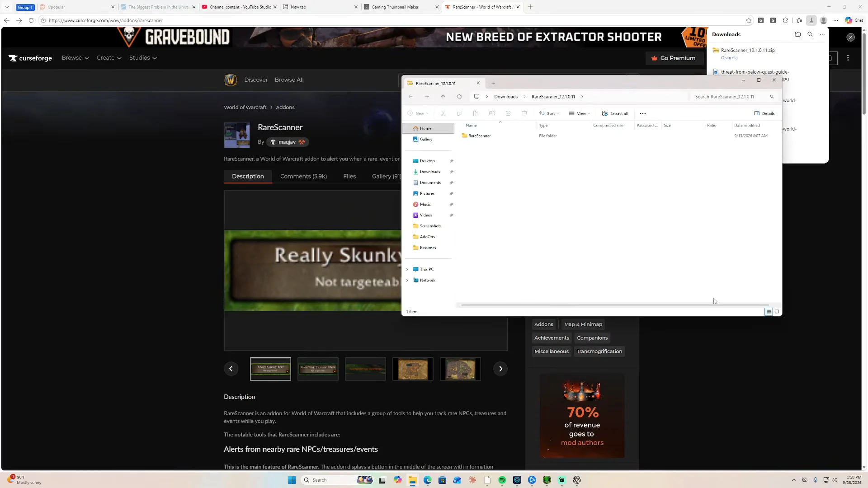
Task: Click the File Explorer horizontal scrollbar
Action: tap(615, 305)
